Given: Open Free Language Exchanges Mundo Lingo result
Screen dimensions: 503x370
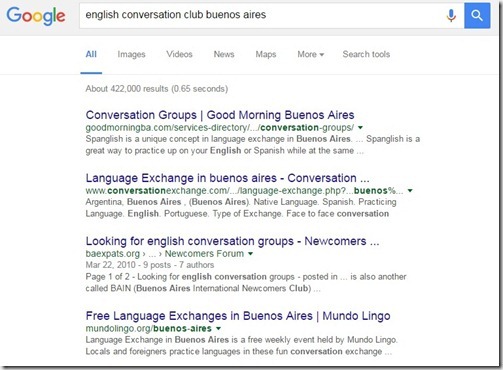Looking at the screenshot, I should point(238,316).
